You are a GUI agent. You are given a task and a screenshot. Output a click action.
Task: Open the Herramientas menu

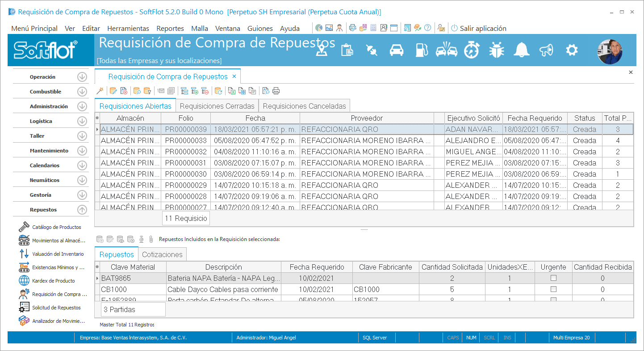128,29
